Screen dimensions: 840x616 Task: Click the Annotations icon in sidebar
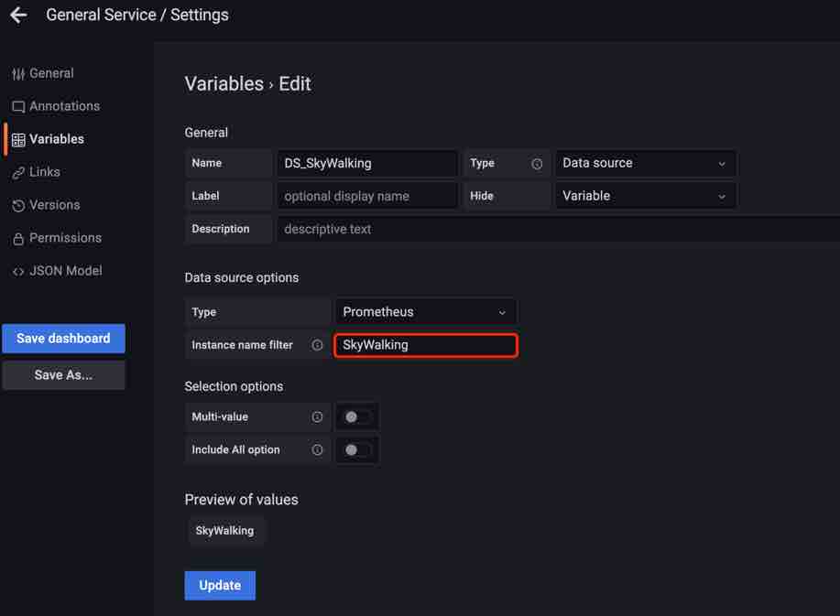click(18, 107)
